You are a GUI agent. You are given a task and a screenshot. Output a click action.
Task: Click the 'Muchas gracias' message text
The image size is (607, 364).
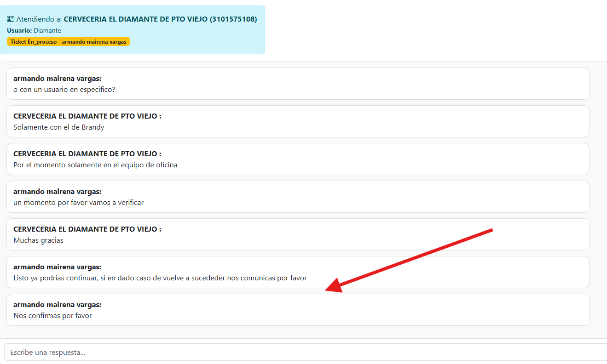pyautogui.click(x=38, y=240)
